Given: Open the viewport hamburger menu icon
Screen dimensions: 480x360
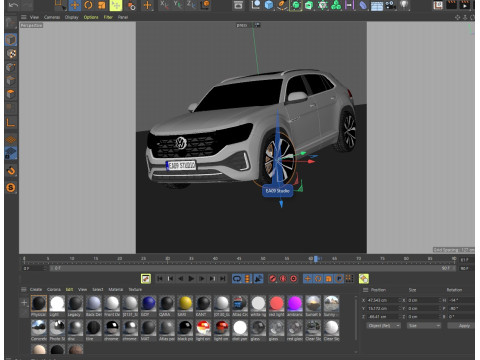Looking at the screenshot, I should (24, 17).
